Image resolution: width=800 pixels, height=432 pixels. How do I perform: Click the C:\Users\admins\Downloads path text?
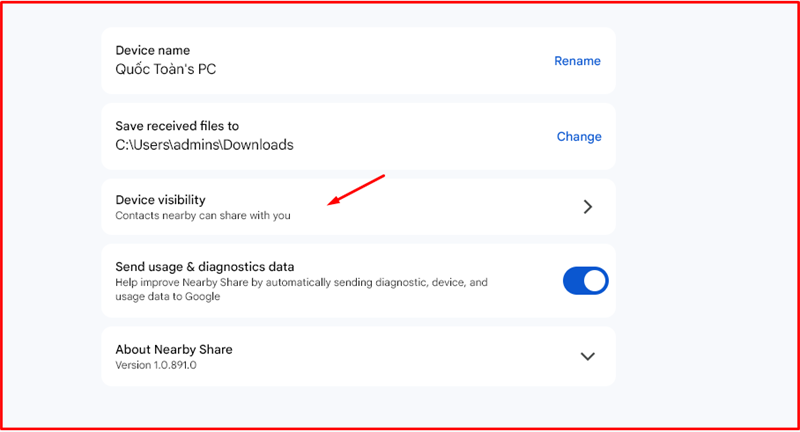pos(204,145)
